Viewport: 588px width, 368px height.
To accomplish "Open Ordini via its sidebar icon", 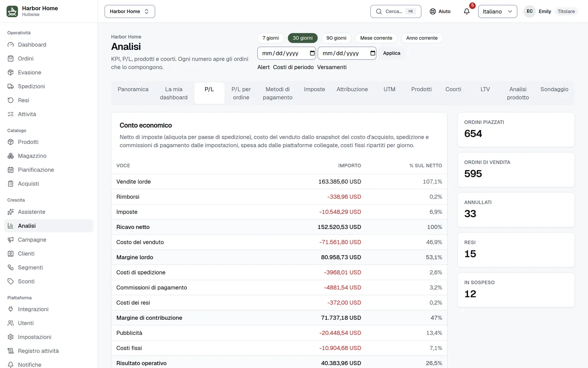I will pyautogui.click(x=11, y=58).
